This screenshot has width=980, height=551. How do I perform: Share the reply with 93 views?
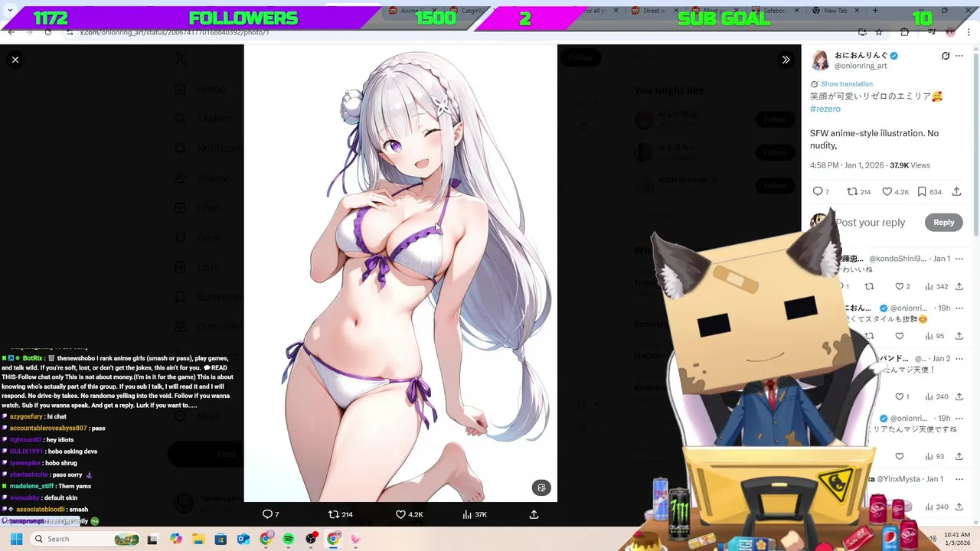(959, 457)
